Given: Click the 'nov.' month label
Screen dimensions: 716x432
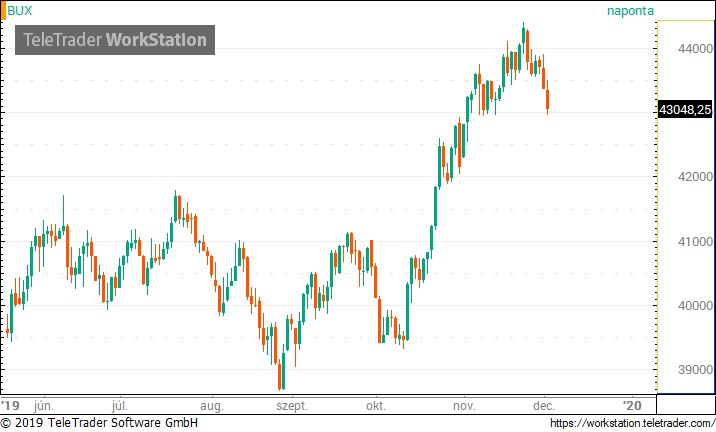Looking at the screenshot, I should coord(464,406).
